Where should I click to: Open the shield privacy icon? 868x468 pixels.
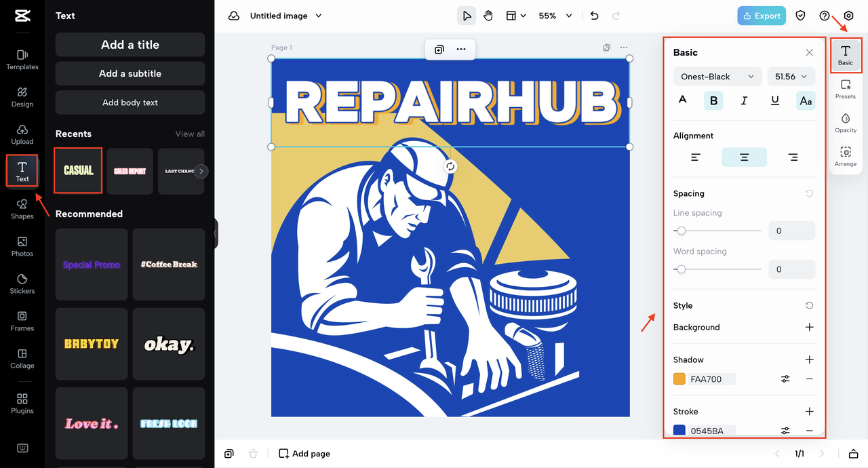click(801, 16)
